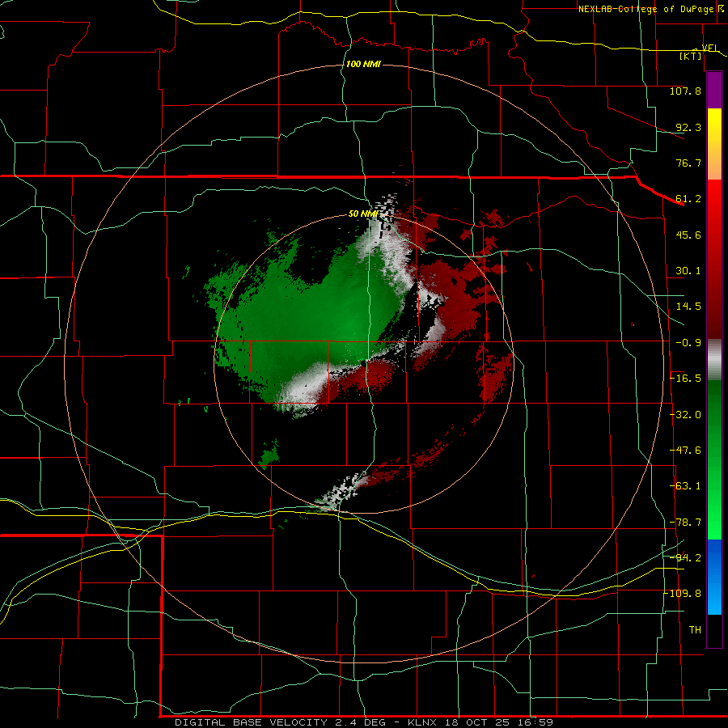Pick the blue segment of velocity scale

(x=714, y=577)
